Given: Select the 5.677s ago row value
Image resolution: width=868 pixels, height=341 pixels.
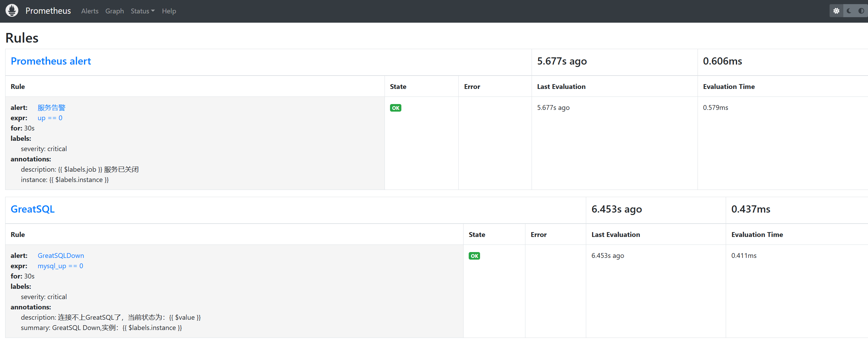Looking at the screenshot, I should pyautogui.click(x=553, y=107).
